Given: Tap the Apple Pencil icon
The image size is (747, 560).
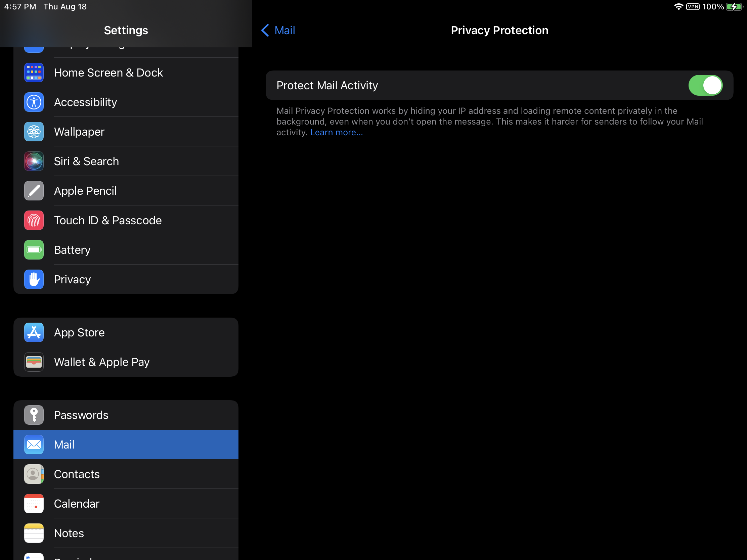Looking at the screenshot, I should (34, 191).
